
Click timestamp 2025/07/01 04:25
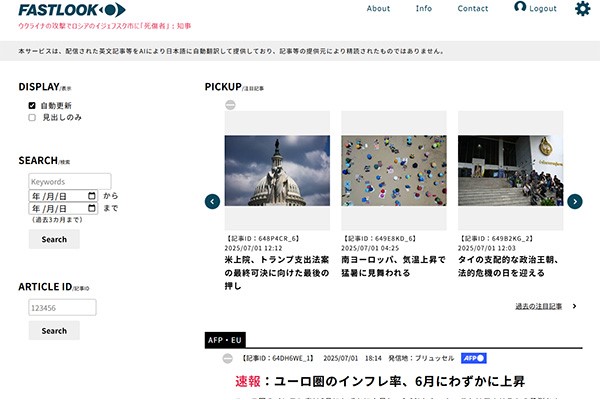tap(370, 248)
